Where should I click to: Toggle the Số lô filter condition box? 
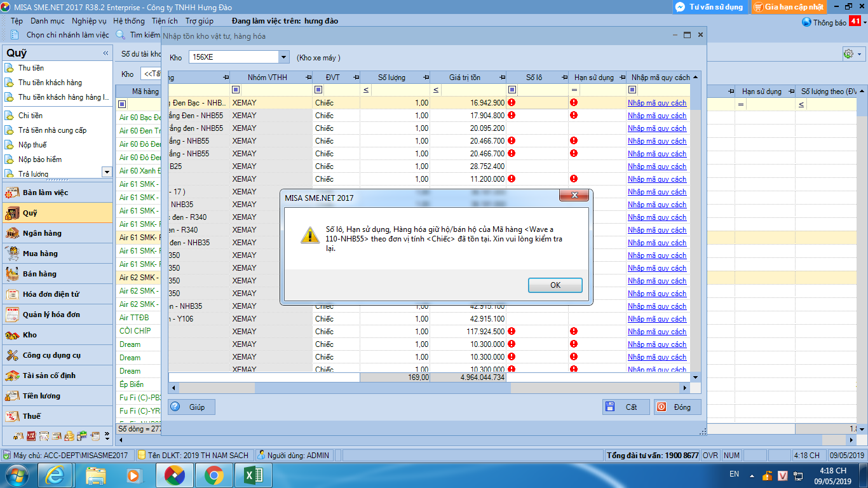tap(512, 90)
